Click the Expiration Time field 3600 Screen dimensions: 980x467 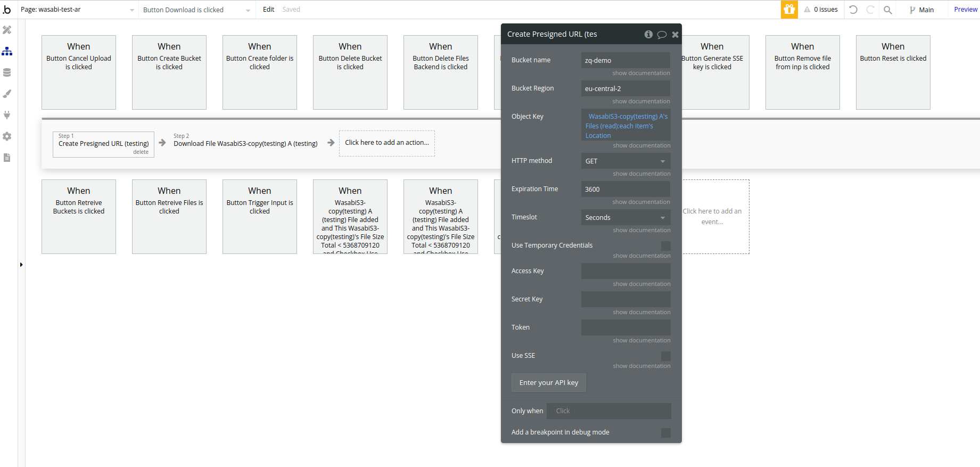[x=625, y=189]
